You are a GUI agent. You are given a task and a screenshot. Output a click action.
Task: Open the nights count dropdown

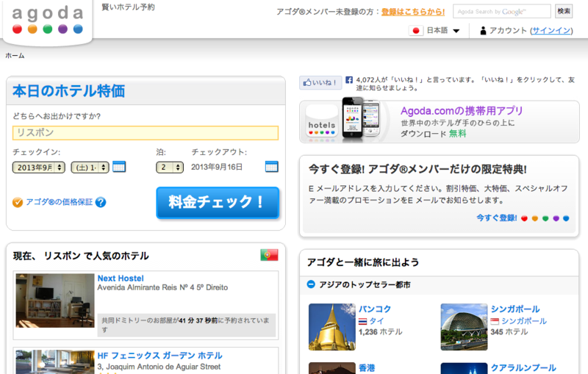170,167
